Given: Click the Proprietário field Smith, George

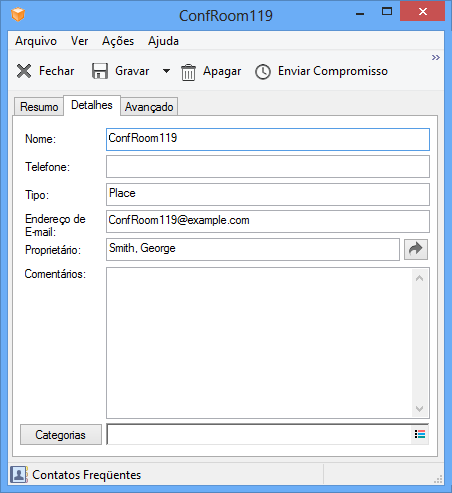Looking at the screenshot, I should coord(253,249).
